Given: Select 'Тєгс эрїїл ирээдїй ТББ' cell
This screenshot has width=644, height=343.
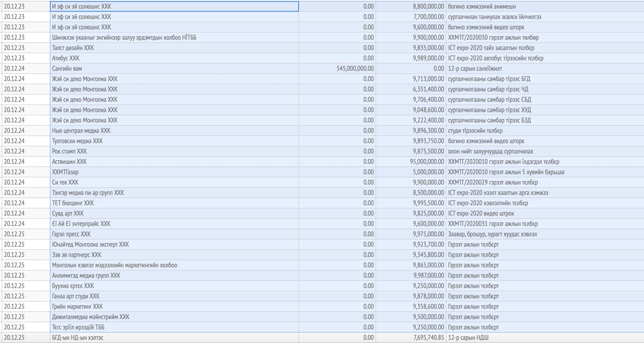Looking at the screenshot, I should coord(174,327).
